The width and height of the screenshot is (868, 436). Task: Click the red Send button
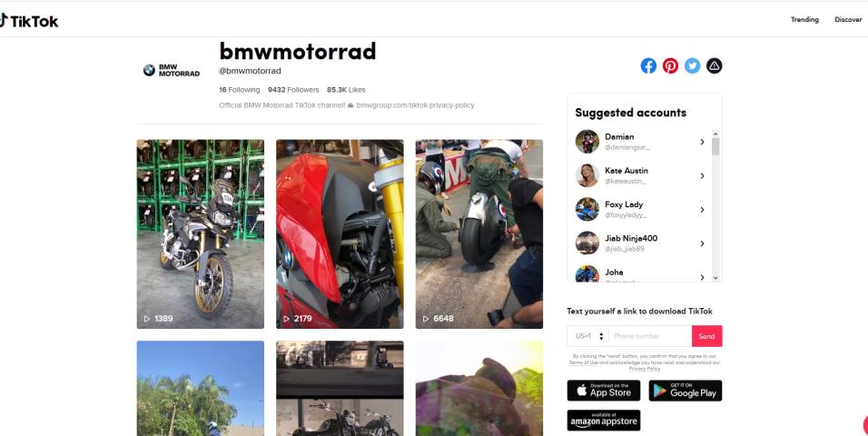[707, 336]
